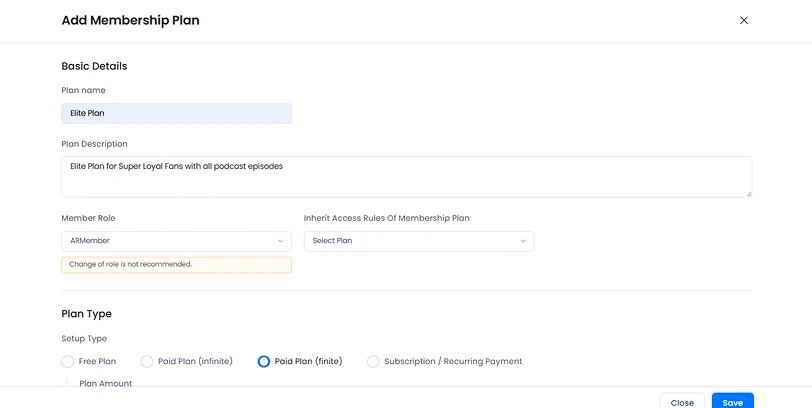Click the Plan Amount label
Viewport: 812px width, 408px height.
click(105, 383)
